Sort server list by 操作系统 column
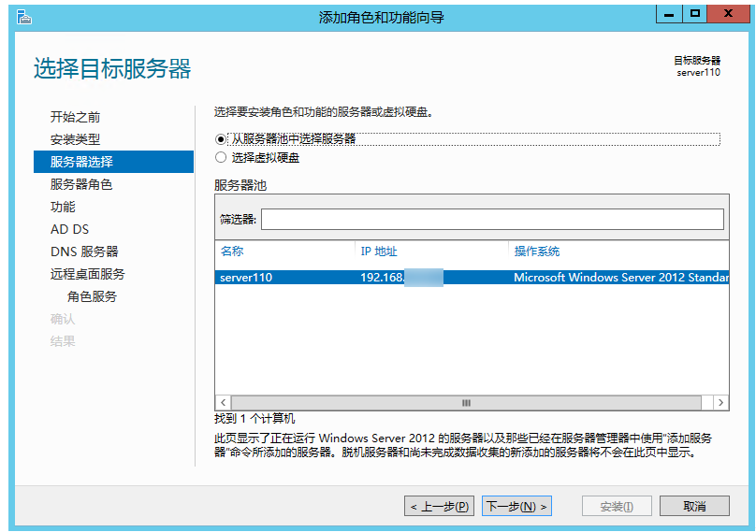This screenshot has width=756, height=532. point(618,252)
